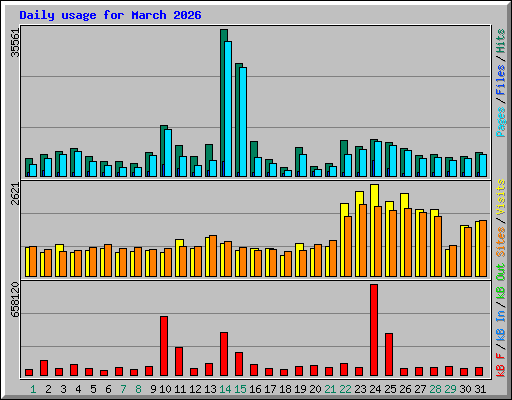This screenshot has height=400, width=512.
Task: Click the yellow 'Visits' legend label
Action: coord(501,197)
